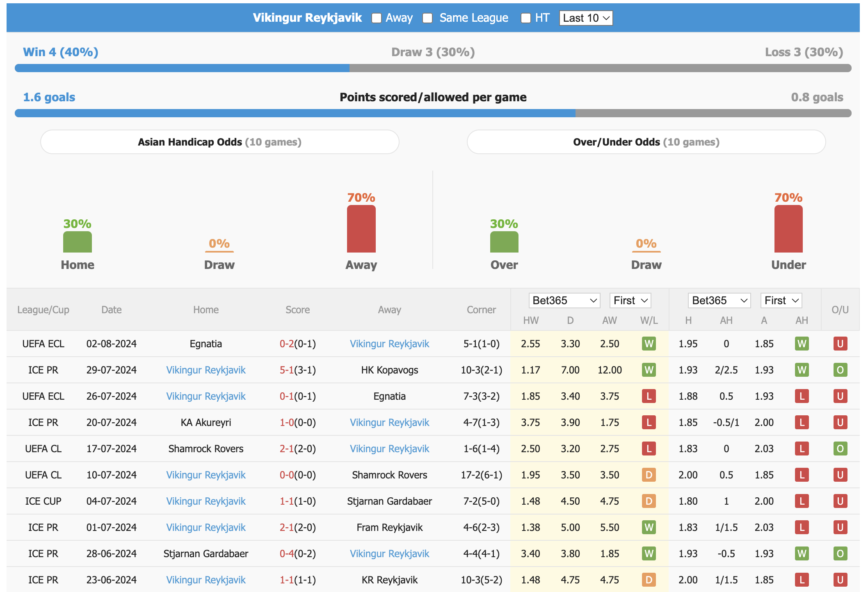Click the League/Cup column header
The width and height of the screenshot is (868, 592).
[43, 310]
